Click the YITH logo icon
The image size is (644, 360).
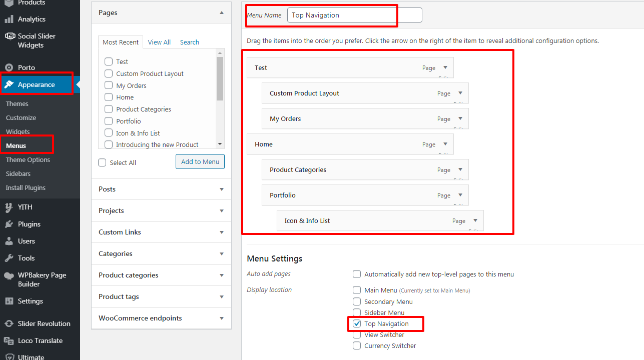[9, 207]
